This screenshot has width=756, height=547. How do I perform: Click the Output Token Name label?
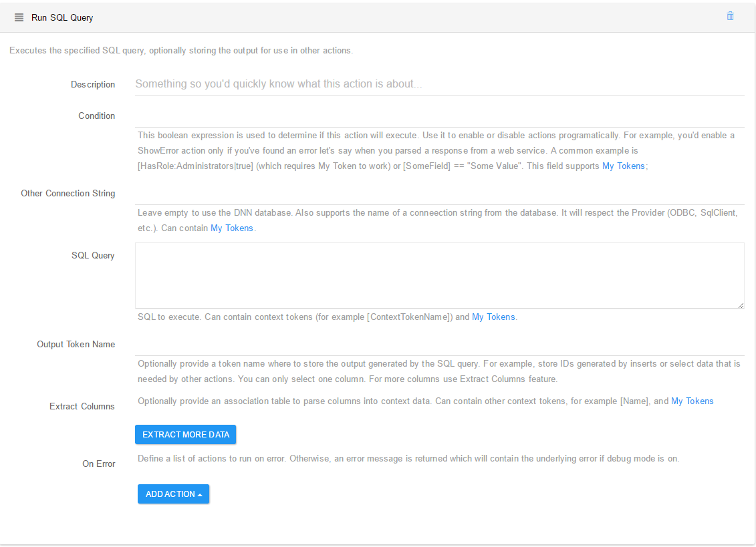pos(76,344)
